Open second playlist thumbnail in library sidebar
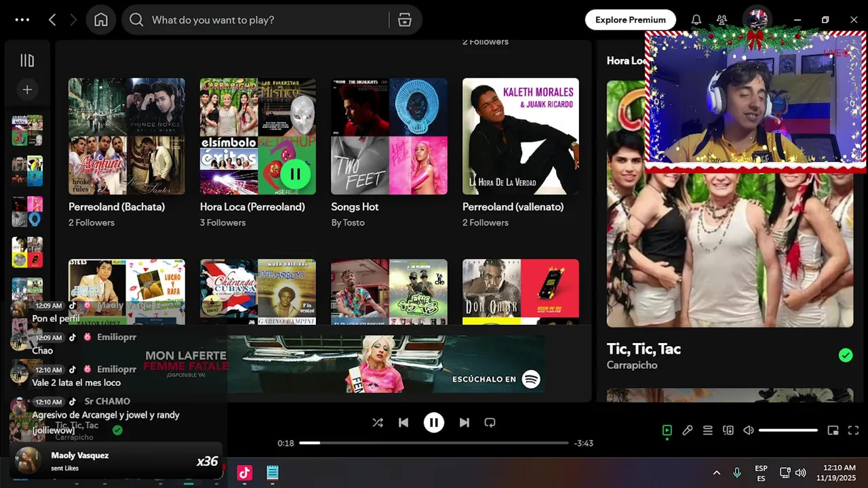 click(x=27, y=171)
